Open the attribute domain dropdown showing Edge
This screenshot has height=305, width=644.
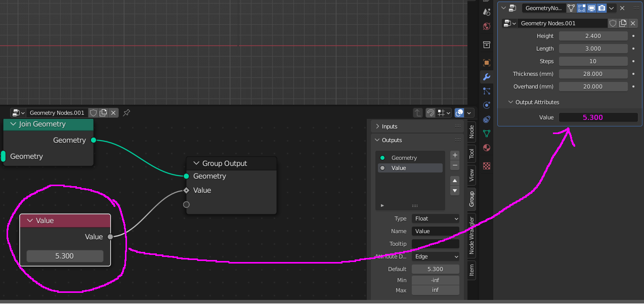point(436,256)
